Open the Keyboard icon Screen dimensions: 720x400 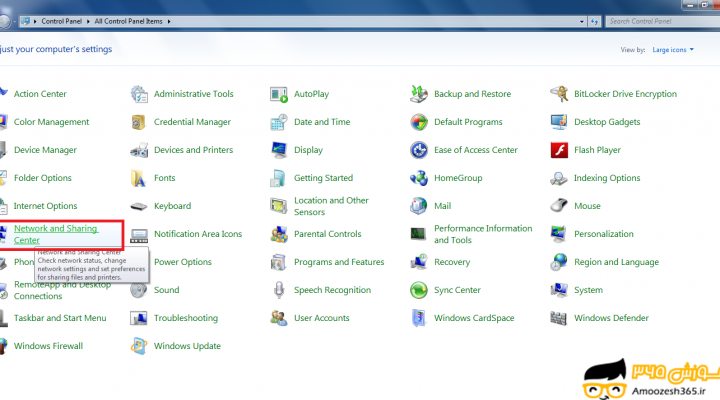pyautogui.click(x=139, y=206)
